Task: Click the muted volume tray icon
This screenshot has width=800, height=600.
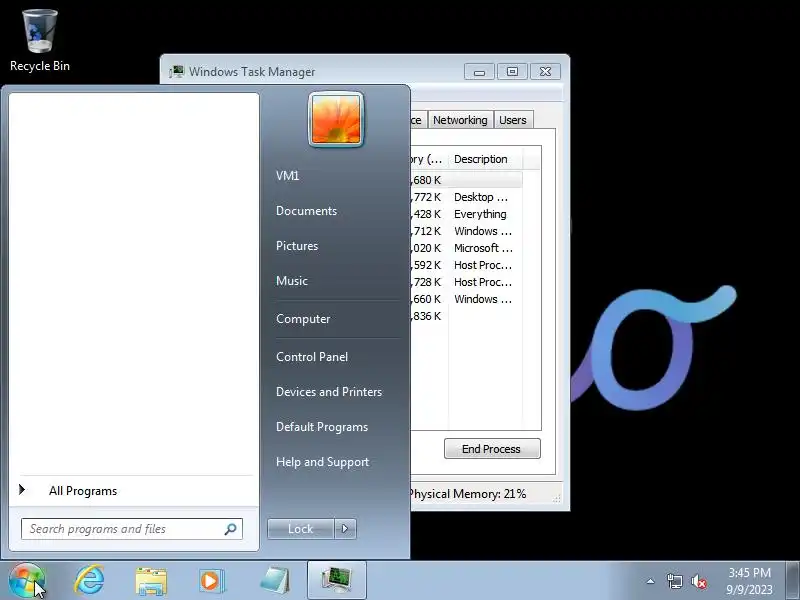Action: (699, 581)
